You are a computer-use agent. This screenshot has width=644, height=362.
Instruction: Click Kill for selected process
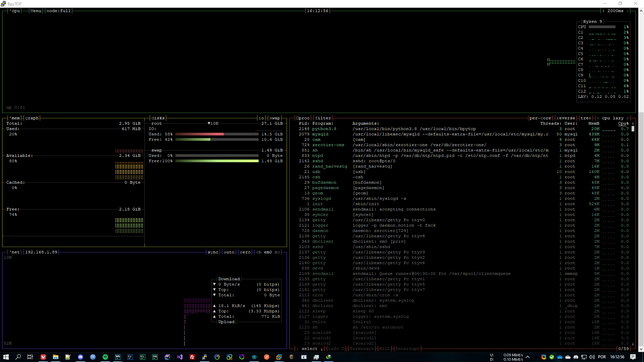pos(384,349)
